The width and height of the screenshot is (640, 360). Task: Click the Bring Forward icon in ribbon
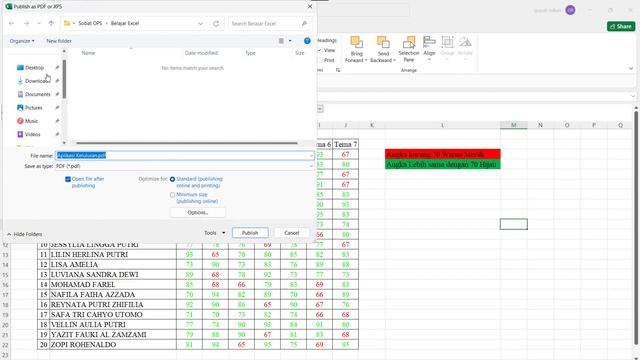click(356, 42)
